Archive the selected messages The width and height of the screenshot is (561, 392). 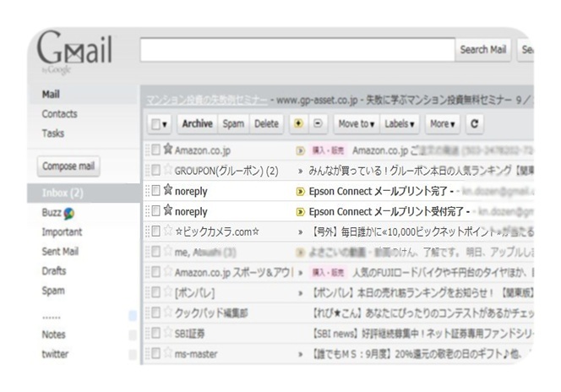[197, 123]
